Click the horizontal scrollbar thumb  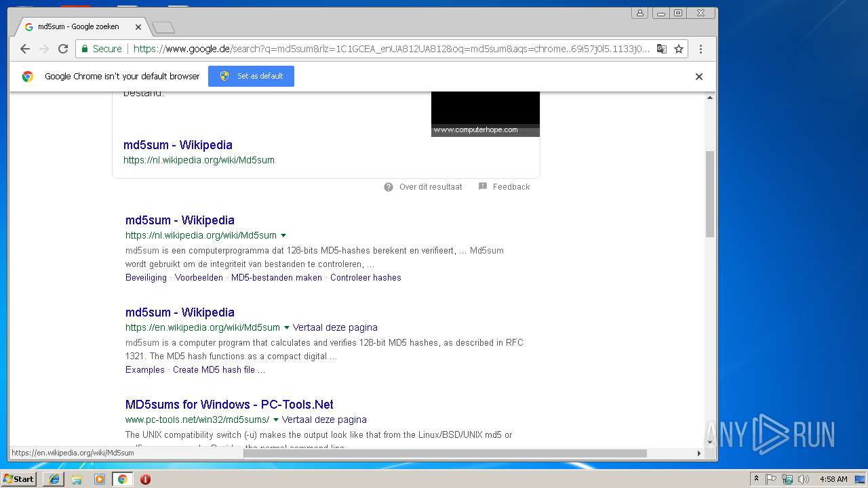point(445,453)
